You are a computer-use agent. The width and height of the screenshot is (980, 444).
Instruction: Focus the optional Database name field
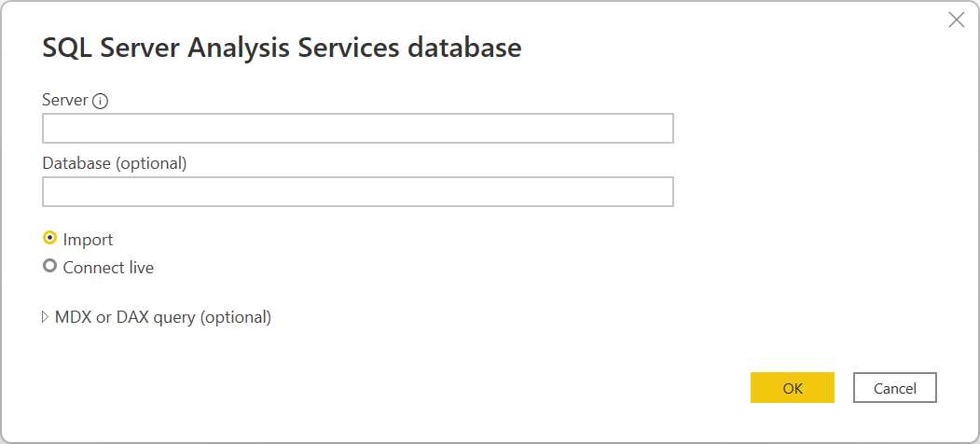click(x=357, y=192)
